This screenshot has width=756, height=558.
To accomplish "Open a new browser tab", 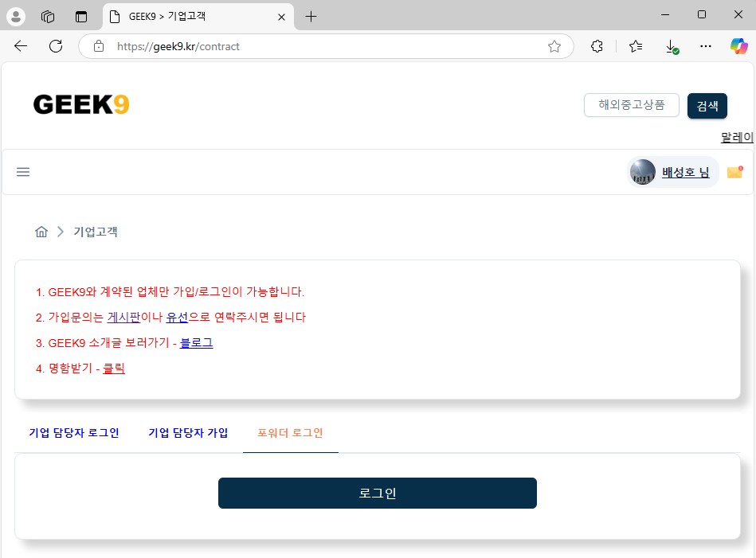I will (311, 17).
